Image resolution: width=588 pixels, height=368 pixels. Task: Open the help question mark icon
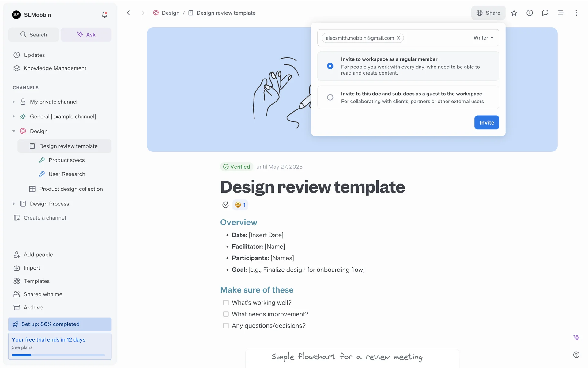[x=576, y=355]
